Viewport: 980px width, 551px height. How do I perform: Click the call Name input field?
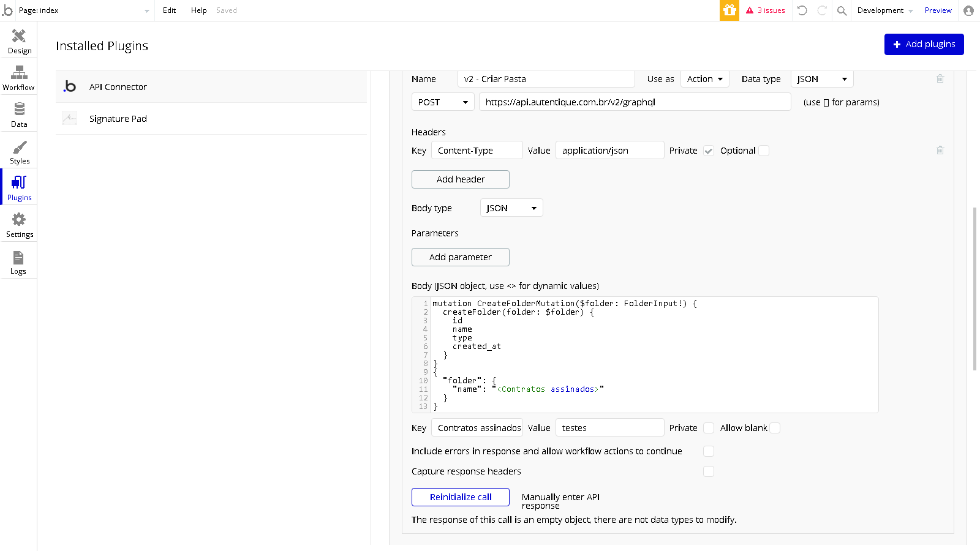pos(546,79)
